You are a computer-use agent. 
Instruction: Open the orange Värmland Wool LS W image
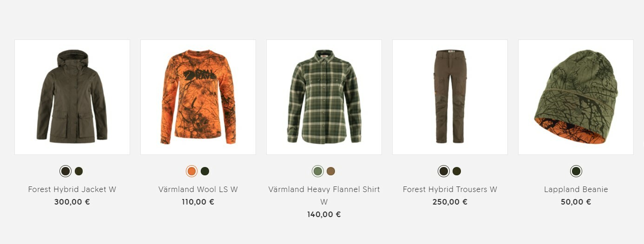pyautogui.click(x=198, y=97)
